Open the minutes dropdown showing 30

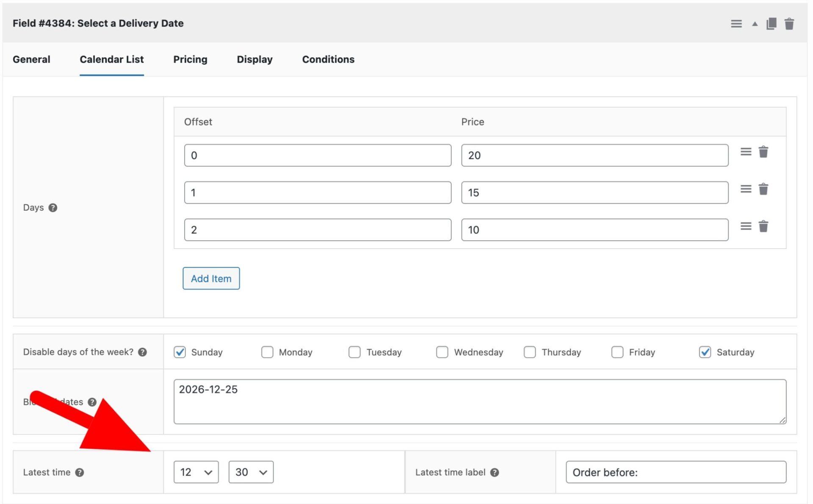click(251, 472)
